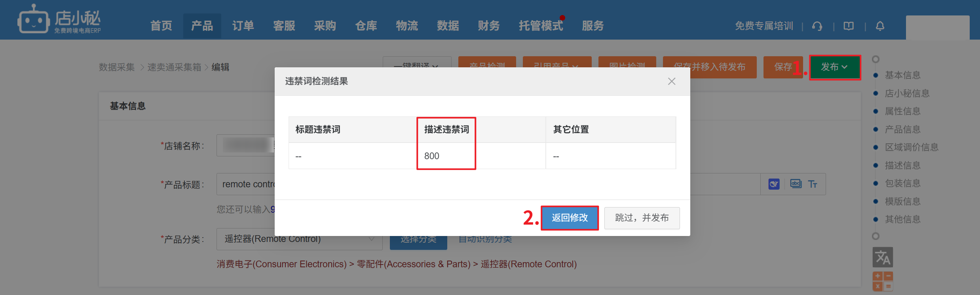Click the abc spell-check icon in title field
This screenshot has height=295, width=980.
796,184
